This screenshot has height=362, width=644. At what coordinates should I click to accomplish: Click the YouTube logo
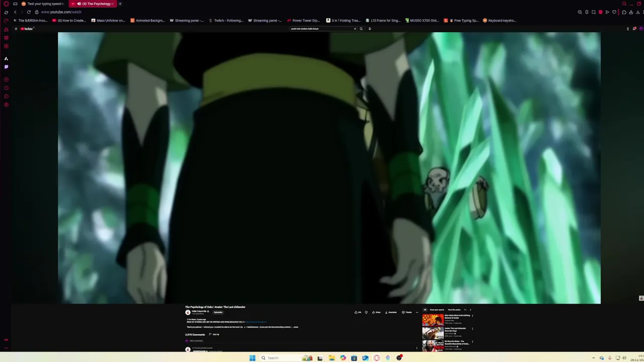[27, 29]
